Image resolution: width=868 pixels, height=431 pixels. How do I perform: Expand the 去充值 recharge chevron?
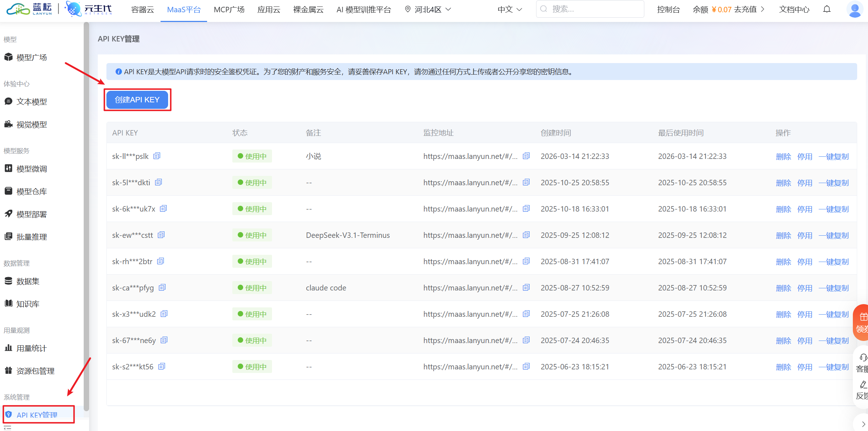pyautogui.click(x=762, y=9)
